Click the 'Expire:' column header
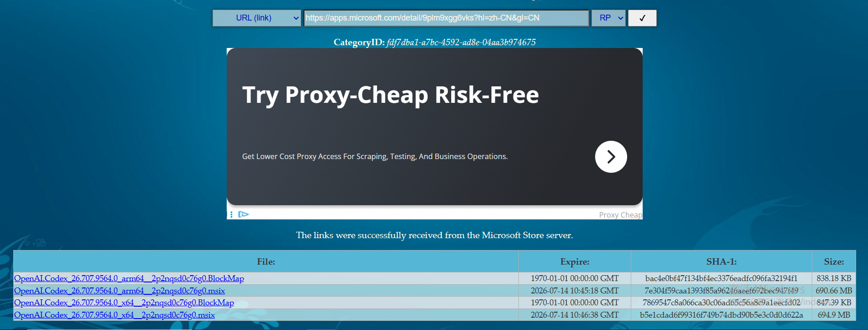The width and height of the screenshot is (868, 330). [575, 261]
